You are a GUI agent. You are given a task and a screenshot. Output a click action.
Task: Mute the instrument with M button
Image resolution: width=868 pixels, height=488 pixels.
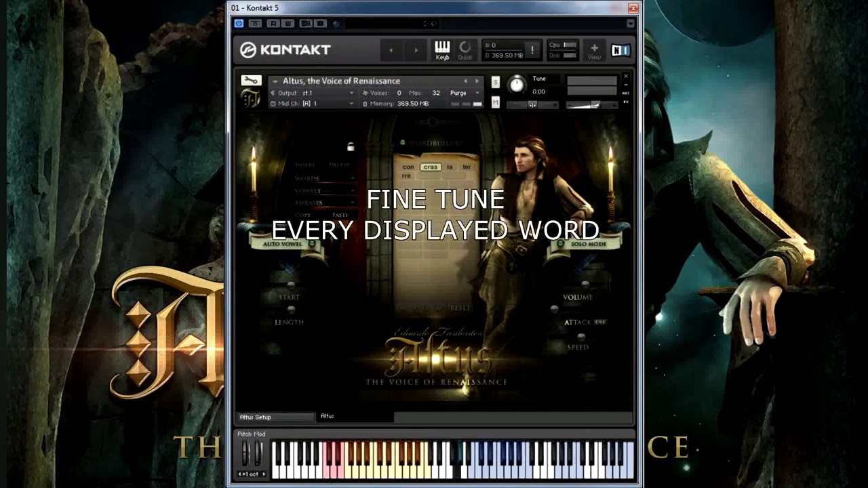[x=496, y=102]
